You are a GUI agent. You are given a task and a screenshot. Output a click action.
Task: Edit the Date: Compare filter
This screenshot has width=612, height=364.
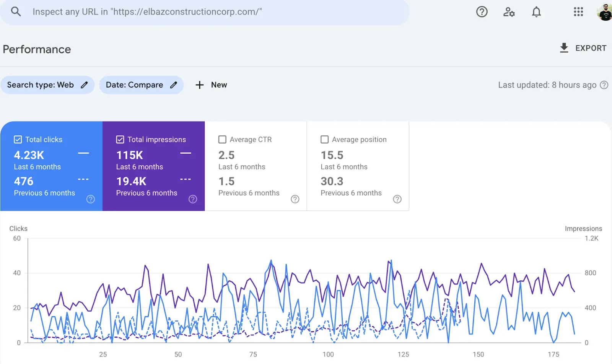[x=141, y=85]
